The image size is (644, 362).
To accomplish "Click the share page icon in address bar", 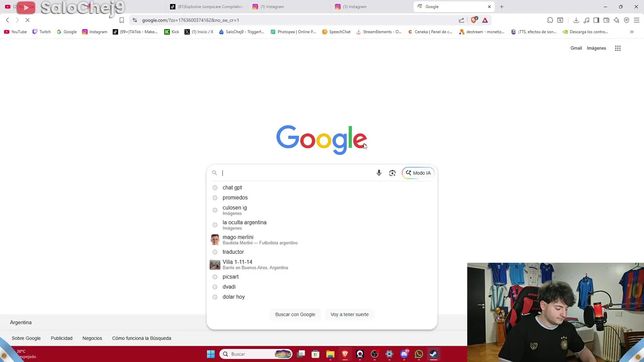I will pyautogui.click(x=461, y=20).
